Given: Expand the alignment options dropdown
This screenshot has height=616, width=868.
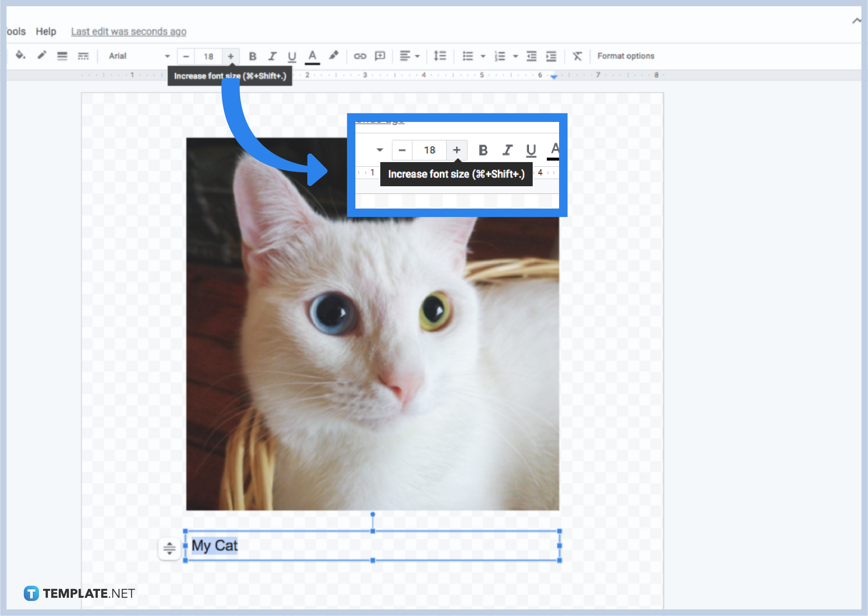Looking at the screenshot, I should pos(416,56).
